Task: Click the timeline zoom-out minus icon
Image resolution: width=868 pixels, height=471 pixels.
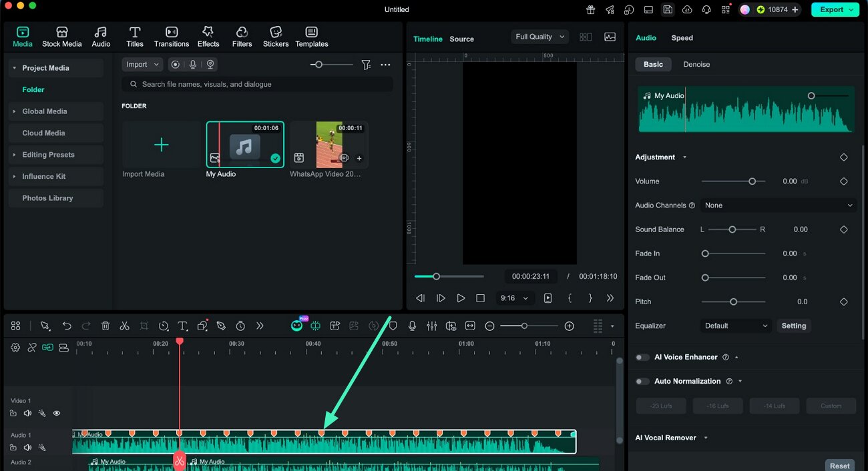Action: (489, 326)
